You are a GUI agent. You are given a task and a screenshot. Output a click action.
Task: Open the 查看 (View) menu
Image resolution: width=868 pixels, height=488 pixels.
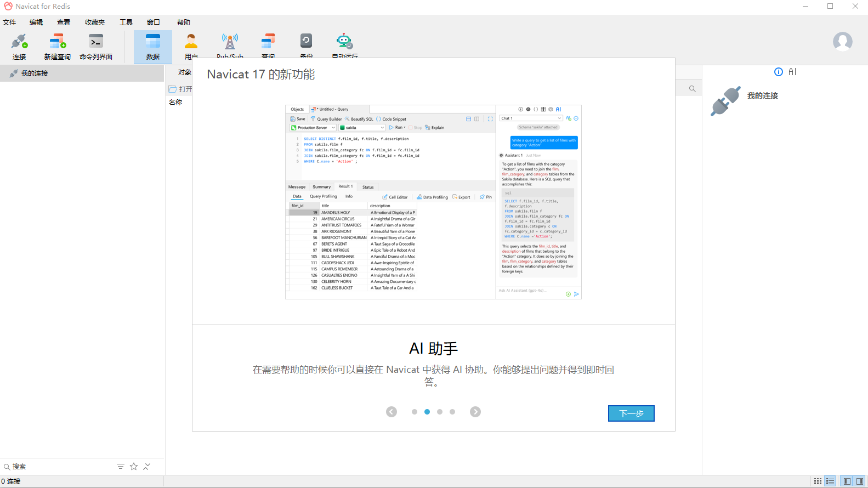point(64,22)
